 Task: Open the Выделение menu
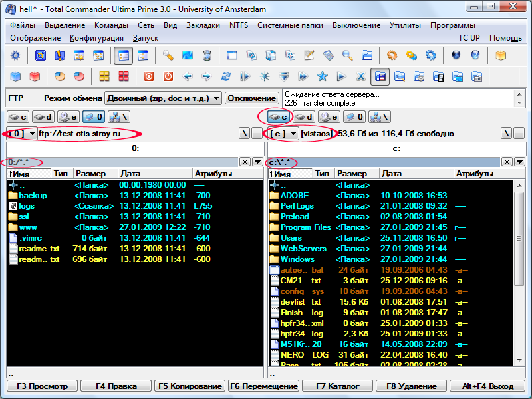65,25
